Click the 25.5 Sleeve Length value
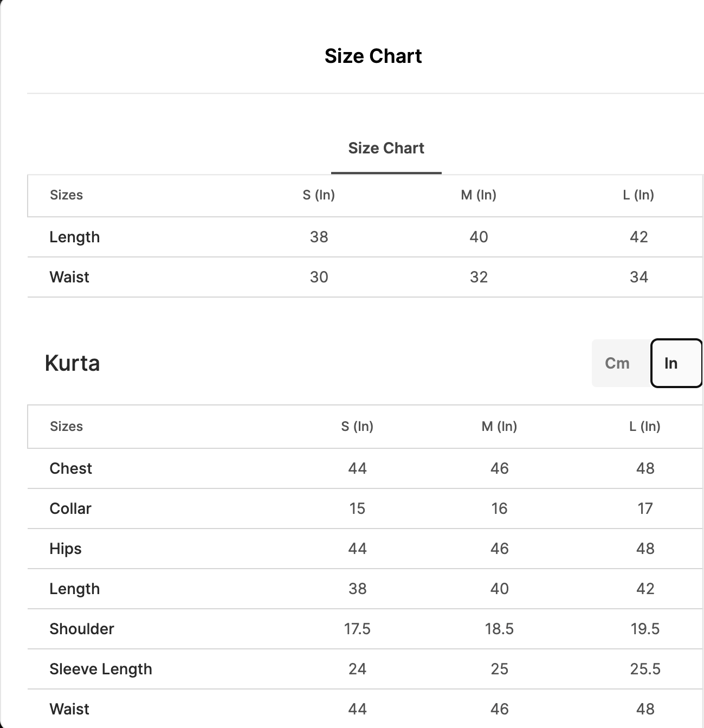Image resolution: width=704 pixels, height=728 pixels. point(645,669)
